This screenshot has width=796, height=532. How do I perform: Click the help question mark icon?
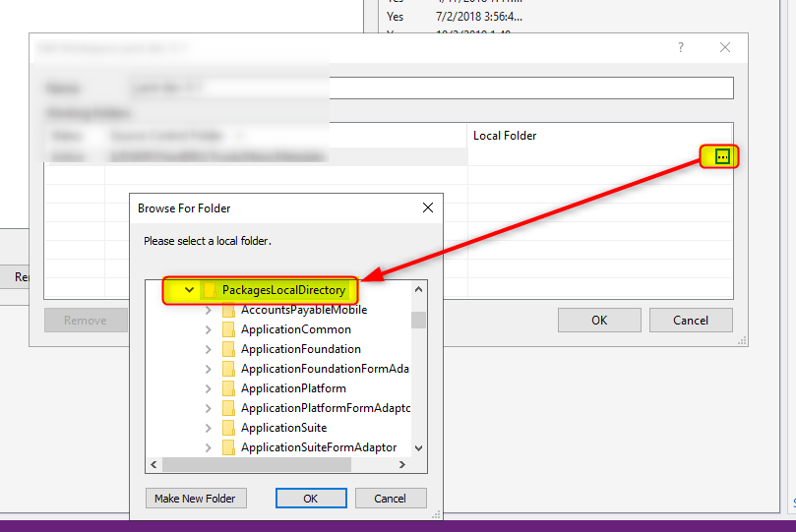pos(680,47)
